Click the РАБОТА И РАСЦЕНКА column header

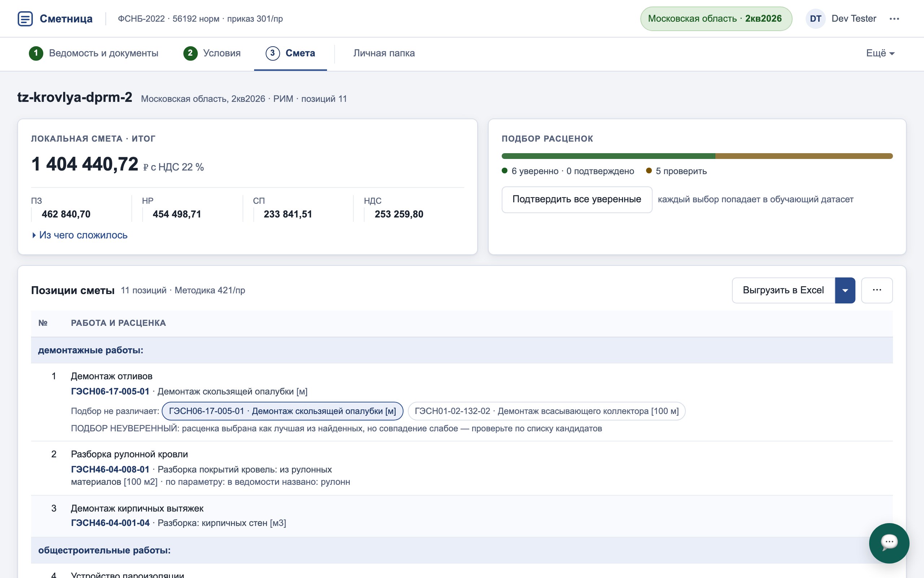[118, 323]
